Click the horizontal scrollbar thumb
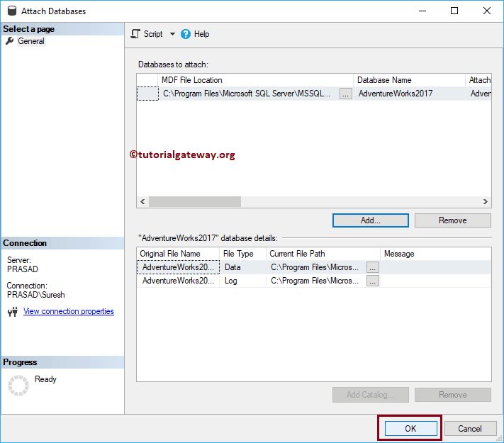504x443 pixels. (x=195, y=201)
